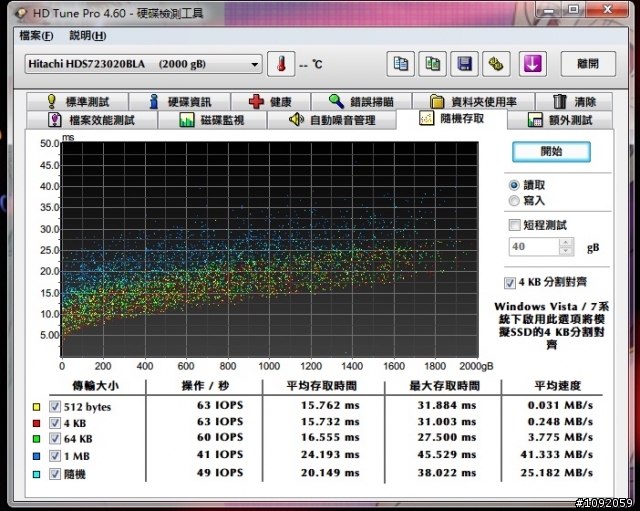
Task: Start the test with 開始 button
Action: (x=551, y=152)
